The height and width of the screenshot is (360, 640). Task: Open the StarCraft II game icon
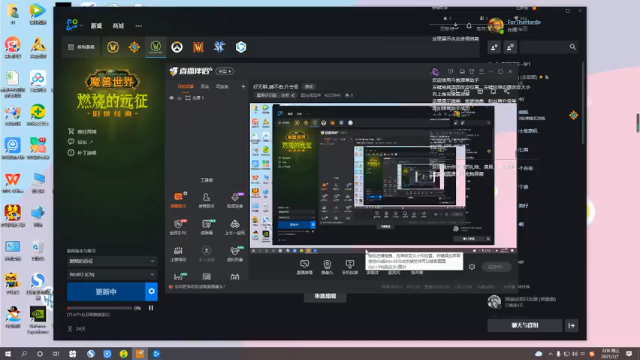219,47
